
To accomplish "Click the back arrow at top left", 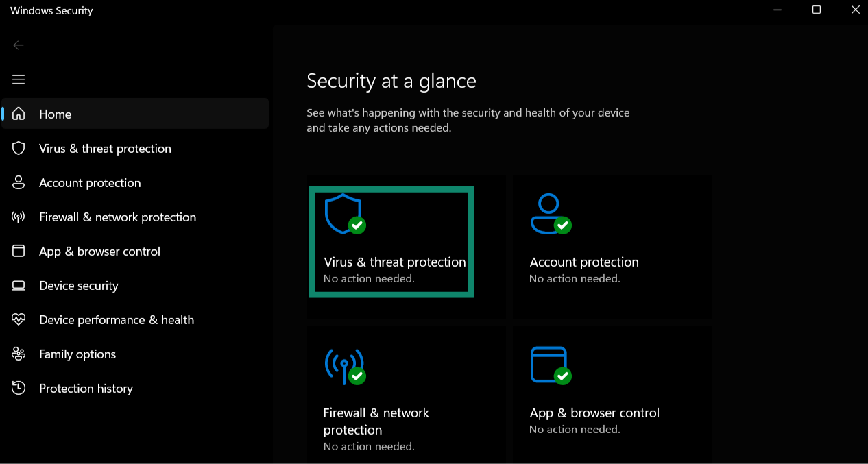I will coord(18,45).
